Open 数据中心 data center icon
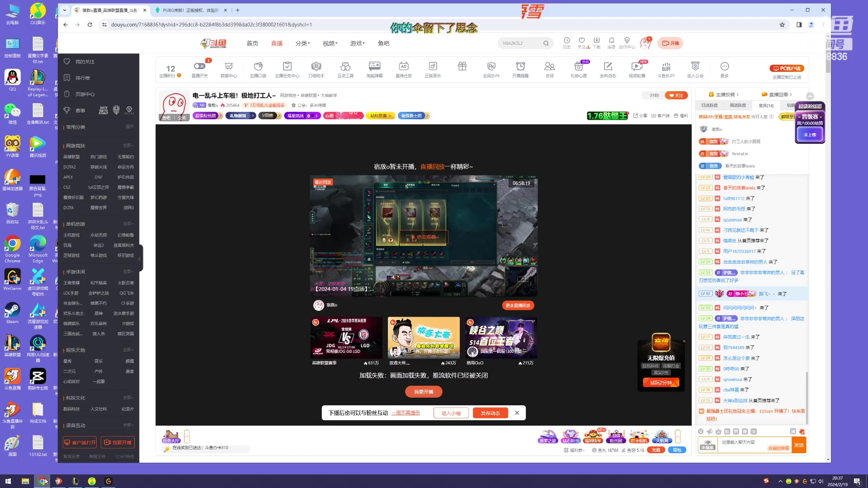The height and width of the screenshot is (488, 868). click(229, 66)
